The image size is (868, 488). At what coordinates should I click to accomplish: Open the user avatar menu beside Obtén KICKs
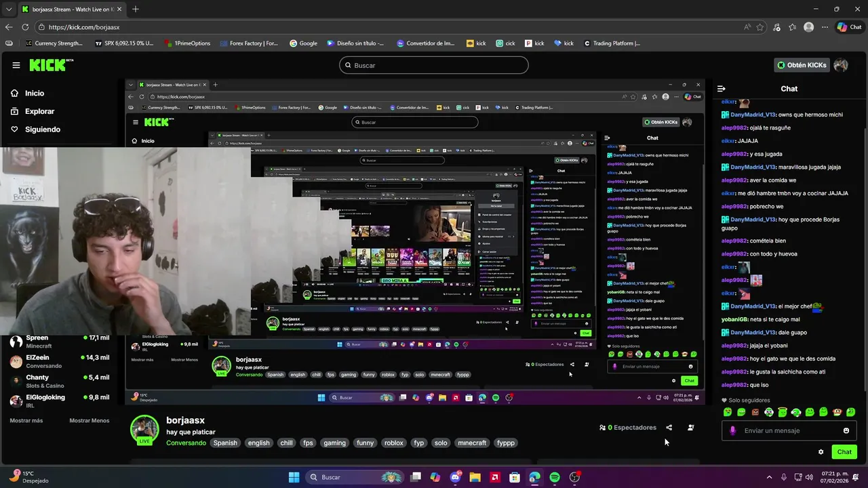pyautogui.click(x=841, y=65)
